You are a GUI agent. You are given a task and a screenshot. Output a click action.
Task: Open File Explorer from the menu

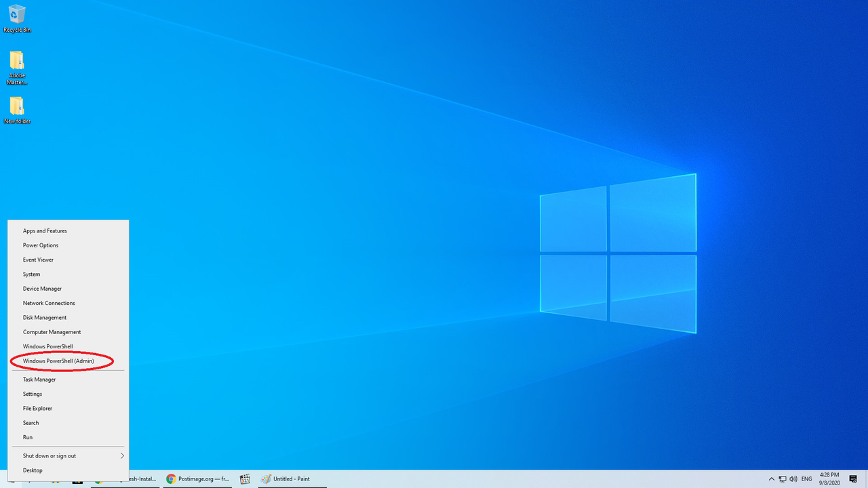pyautogui.click(x=68, y=409)
